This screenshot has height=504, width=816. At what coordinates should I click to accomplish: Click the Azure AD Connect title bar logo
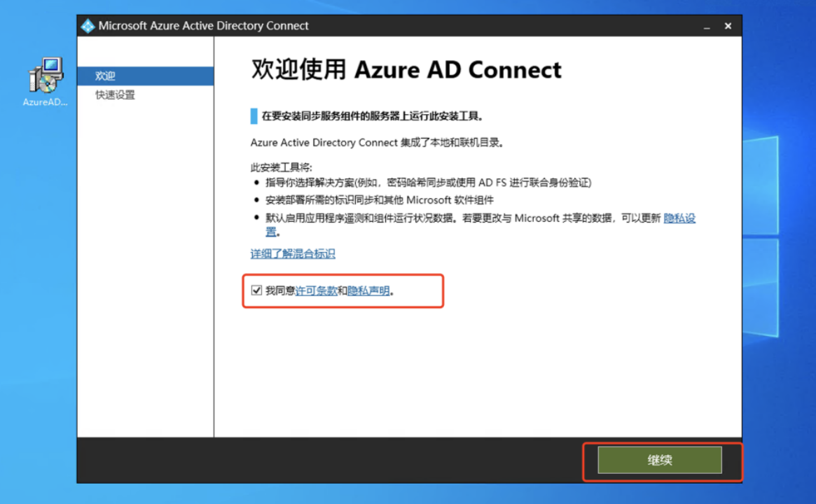(x=88, y=26)
